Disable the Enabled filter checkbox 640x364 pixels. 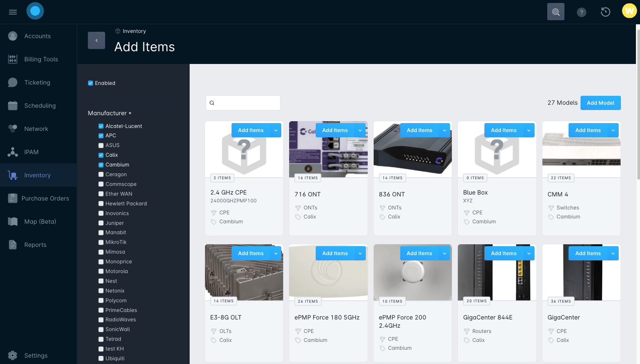point(90,83)
